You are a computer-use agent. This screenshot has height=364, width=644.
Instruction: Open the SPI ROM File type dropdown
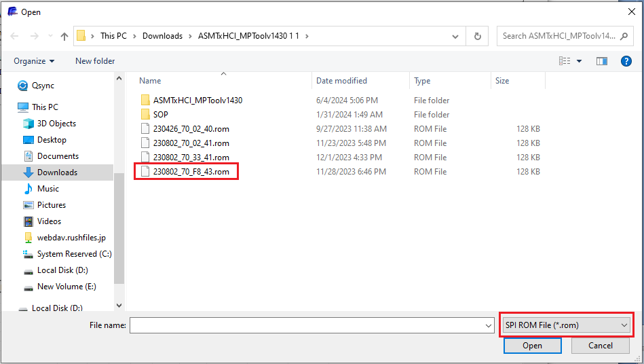[567, 325]
